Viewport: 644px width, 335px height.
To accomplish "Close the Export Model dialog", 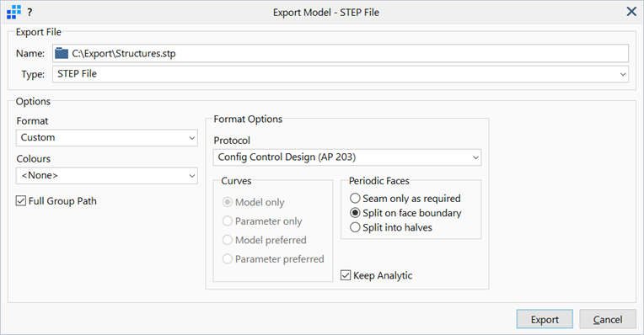I will coord(631,12).
